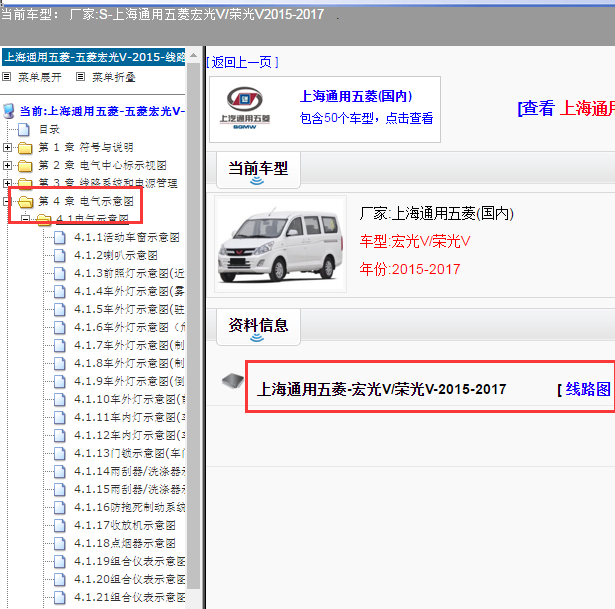This screenshot has height=609, width=615.
Task: Click page icon of 4.1.16防抱死制动系统
Action: pos(60,507)
